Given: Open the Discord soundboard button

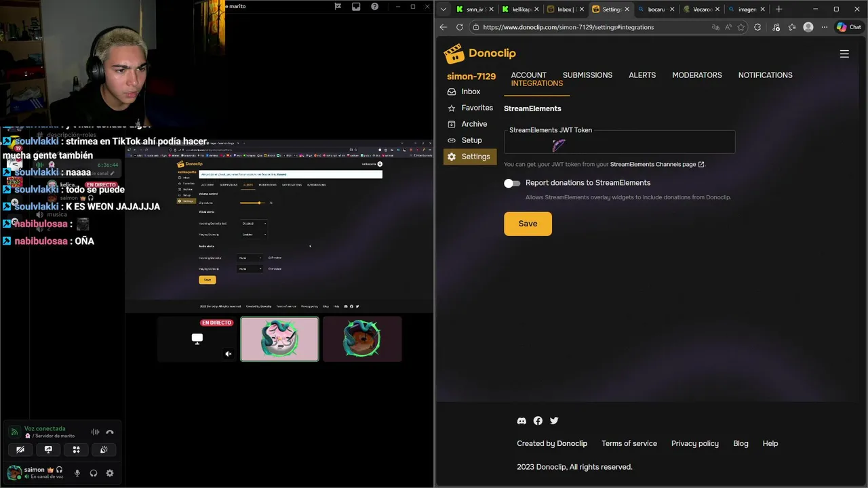Looking at the screenshot, I should pyautogui.click(x=104, y=449).
